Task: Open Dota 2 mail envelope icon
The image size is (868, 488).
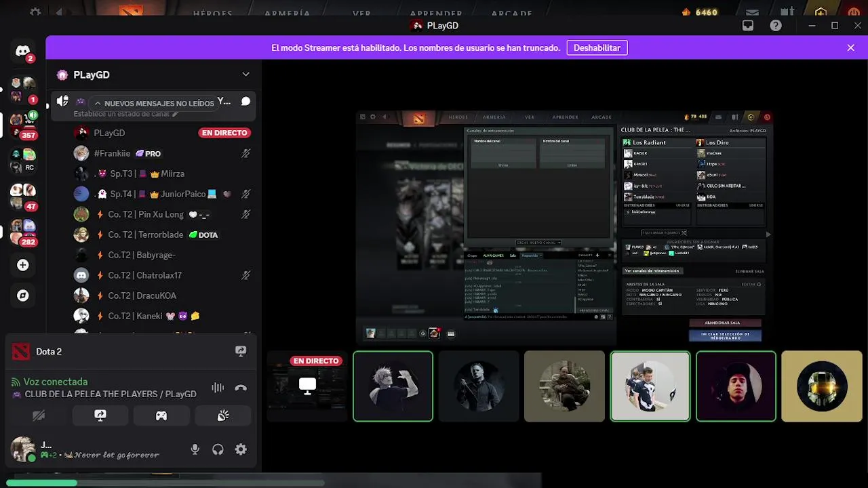Action: pos(752,12)
